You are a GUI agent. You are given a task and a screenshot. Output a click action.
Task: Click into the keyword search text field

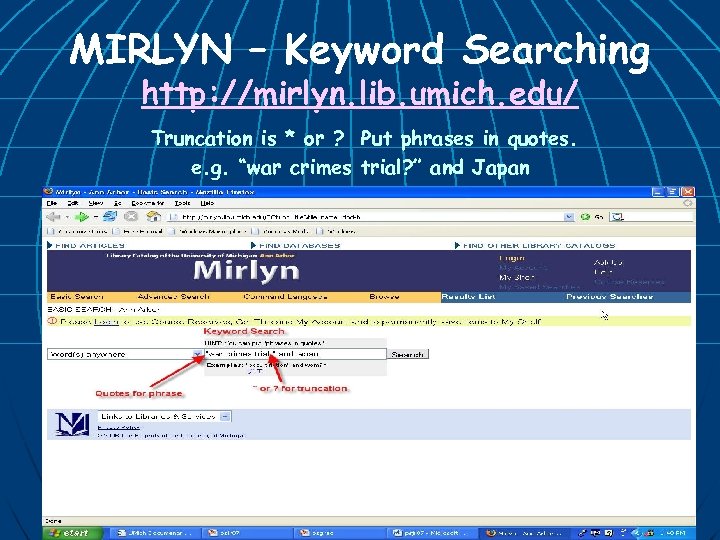[295, 354]
